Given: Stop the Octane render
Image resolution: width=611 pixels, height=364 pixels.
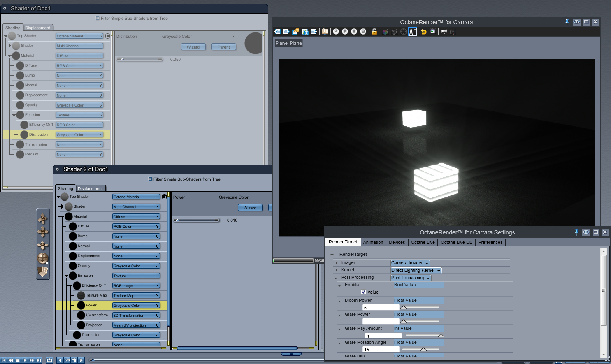Looking at the screenshot, I should point(363,32).
